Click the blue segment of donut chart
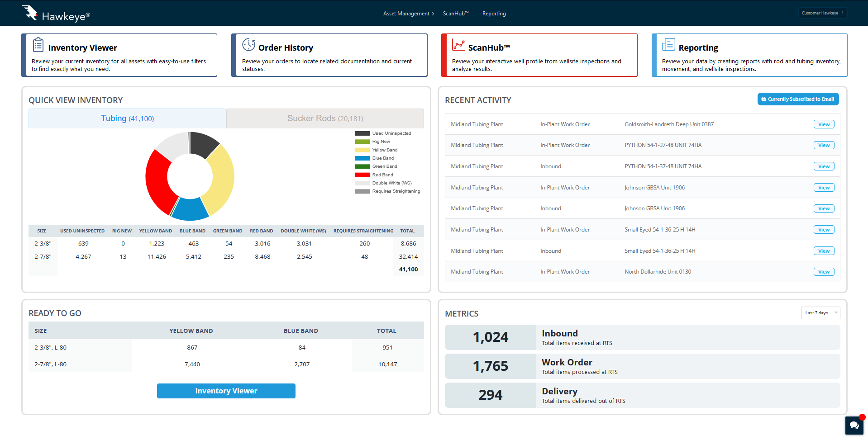The image size is (868, 440). pyautogui.click(x=190, y=210)
